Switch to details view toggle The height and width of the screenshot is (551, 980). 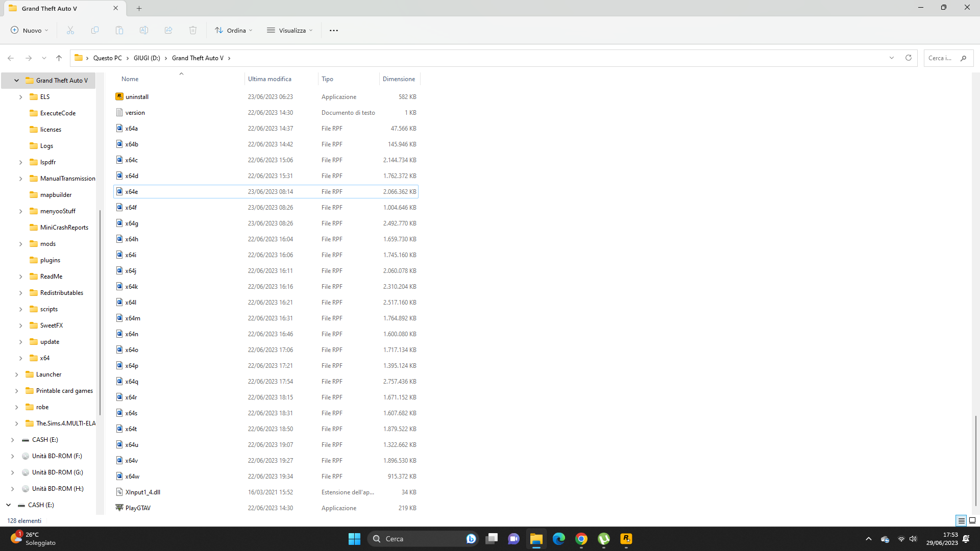(961, 520)
